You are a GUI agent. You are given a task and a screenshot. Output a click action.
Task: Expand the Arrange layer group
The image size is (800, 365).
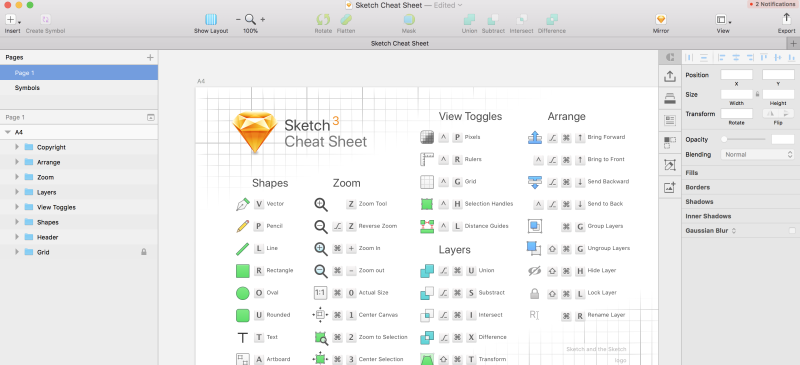16,162
